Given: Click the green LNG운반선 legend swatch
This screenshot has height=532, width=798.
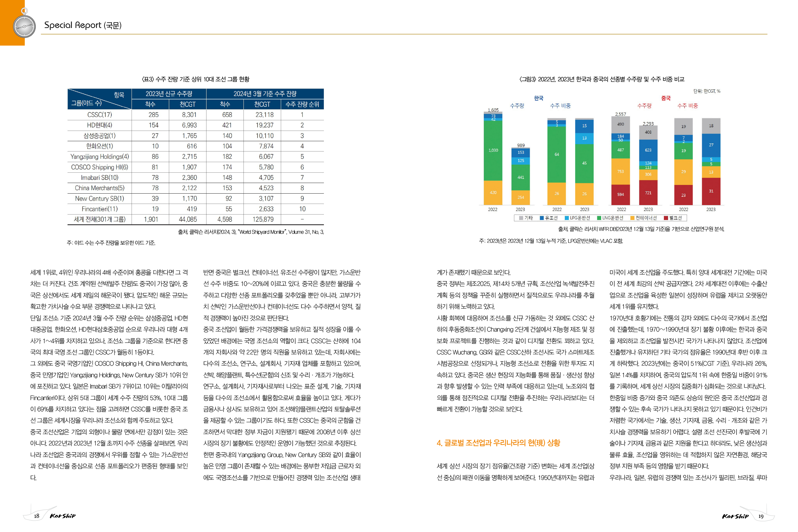Looking at the screenshot, I should pos(599,218).
